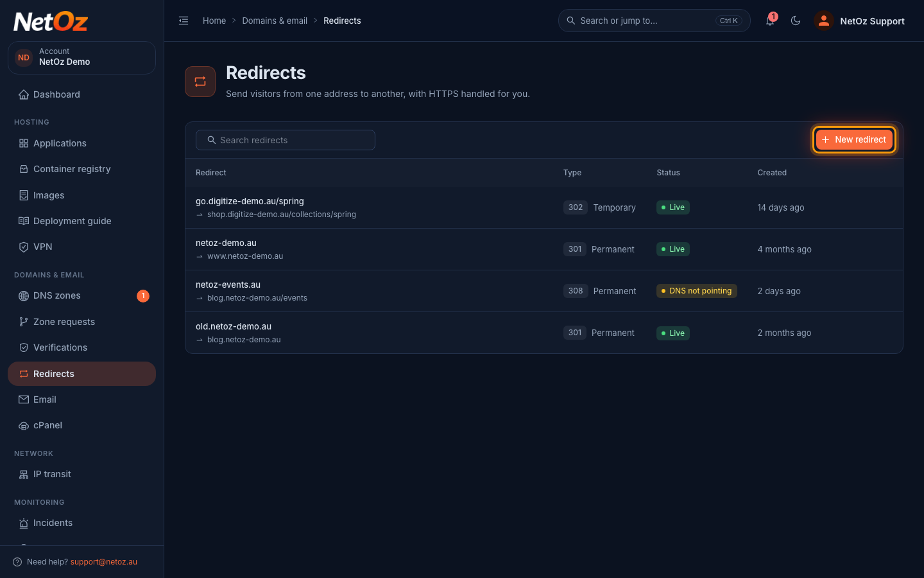Click the Zone requests branch icon
Viewport: 924px width, 578px height.
click(24, 322)
